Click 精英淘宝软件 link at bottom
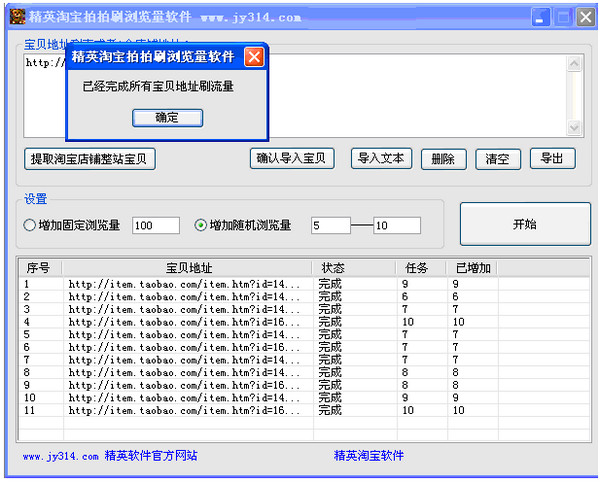Screen dimensions: 600x483 [x=369, y=456]
